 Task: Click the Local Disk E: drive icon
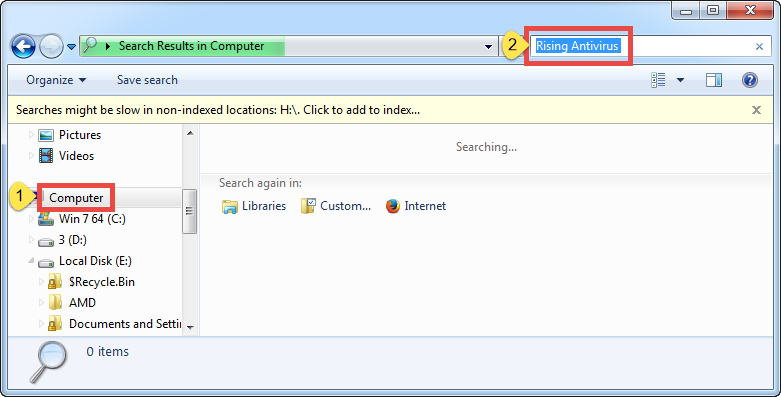(46, 262)
